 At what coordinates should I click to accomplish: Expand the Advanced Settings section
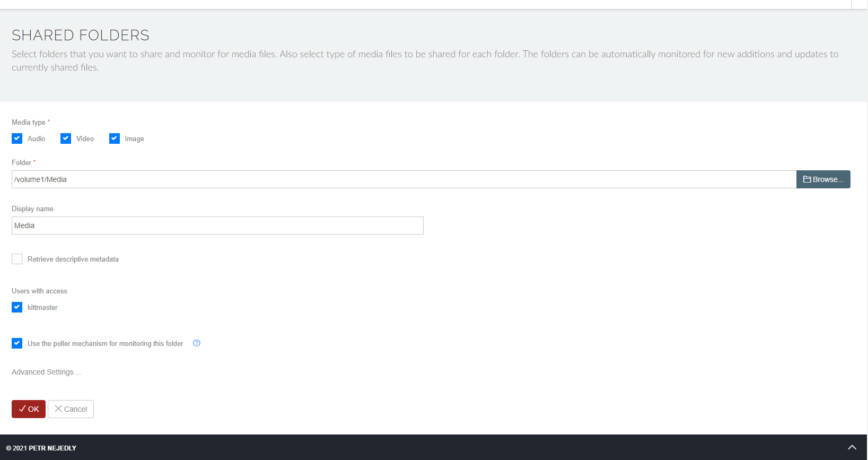click(x=47, y=372)
